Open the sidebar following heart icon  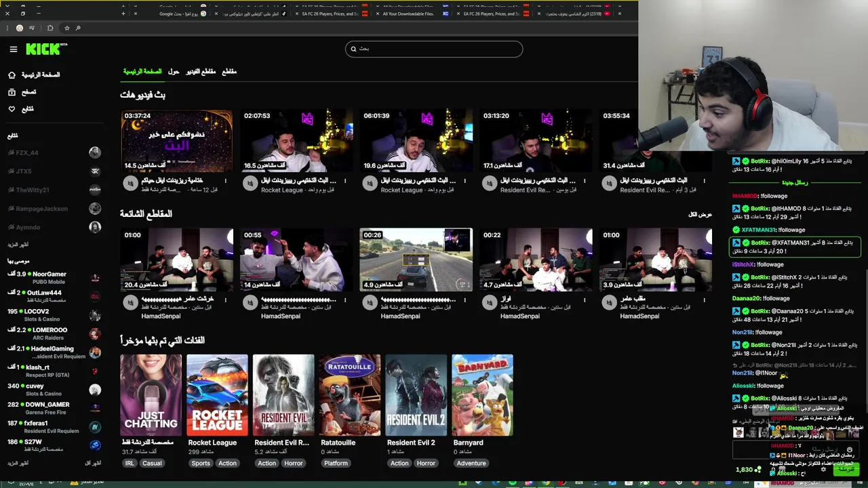[12, 108]
